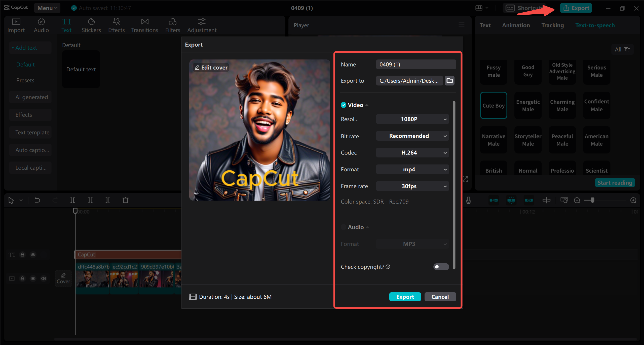Uncheck the Video export checkbox
This screenshot has width=644, height=345.
344,105
